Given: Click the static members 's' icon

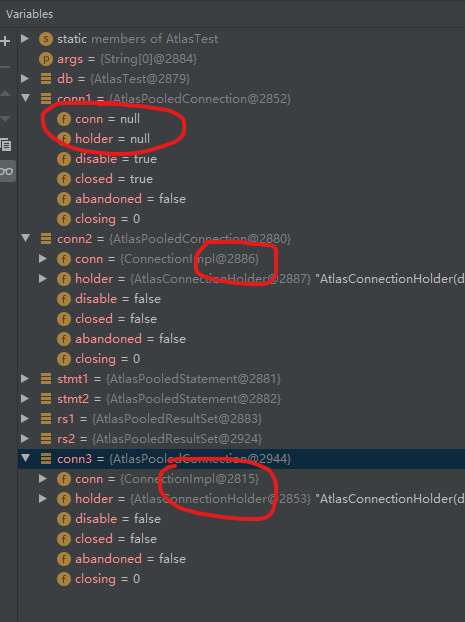Looking at the screenshot, I should 46,39.
